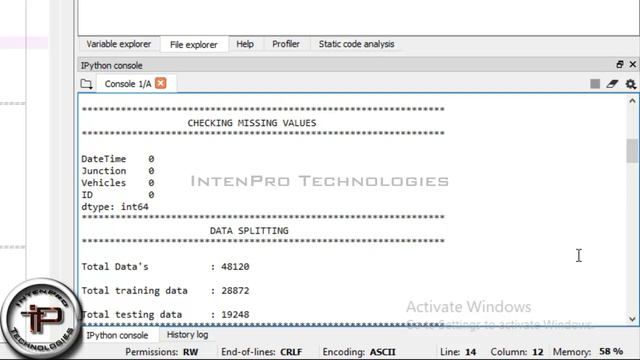Click the CHECKING MISSING VALUES heading
This screenshot has width=640, height=360.
click(252, 123)
